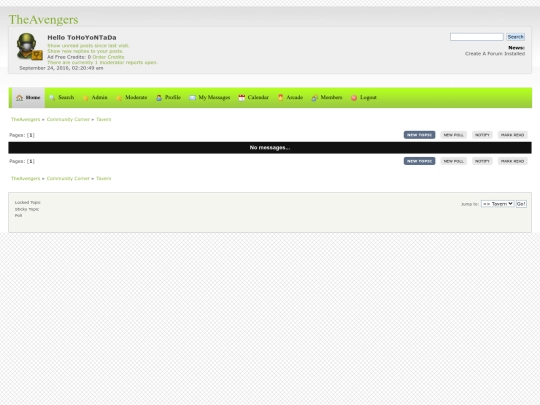The image size is (540, 405).
Task: Click the September 24 date text
Action: click(61, 68)
